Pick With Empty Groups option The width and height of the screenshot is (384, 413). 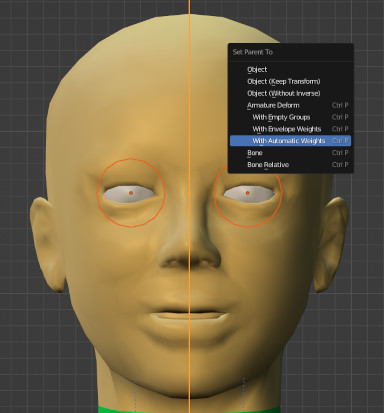290,117
